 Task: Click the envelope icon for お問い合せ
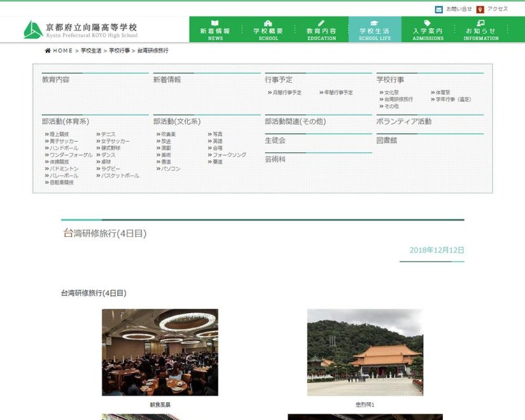(x=438, y=10)
